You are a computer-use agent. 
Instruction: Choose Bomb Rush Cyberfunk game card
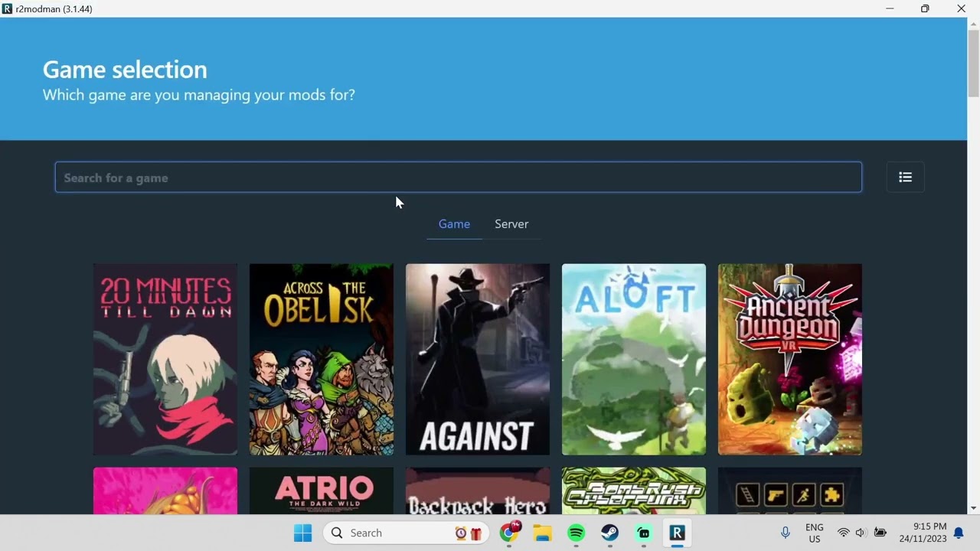[634, 491]
